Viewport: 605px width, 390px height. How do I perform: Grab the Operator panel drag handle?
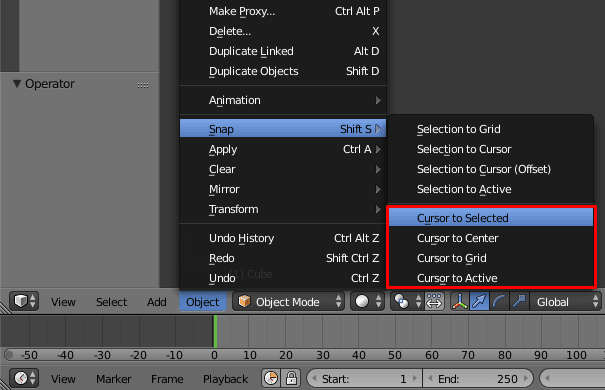point(143,85)
